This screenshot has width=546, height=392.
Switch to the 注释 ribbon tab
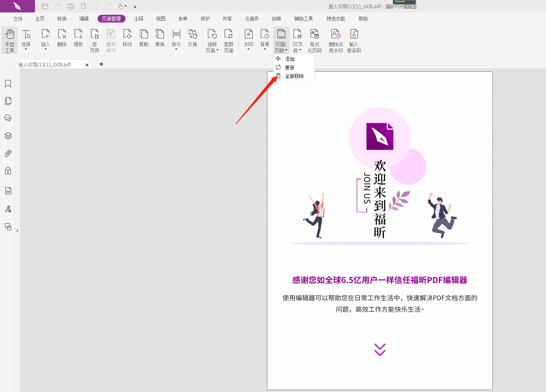click(138, 18)
